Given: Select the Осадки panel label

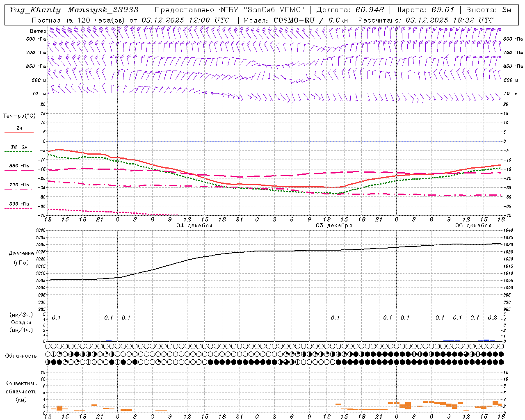Looking at the screenshot, I should (21, 322).
